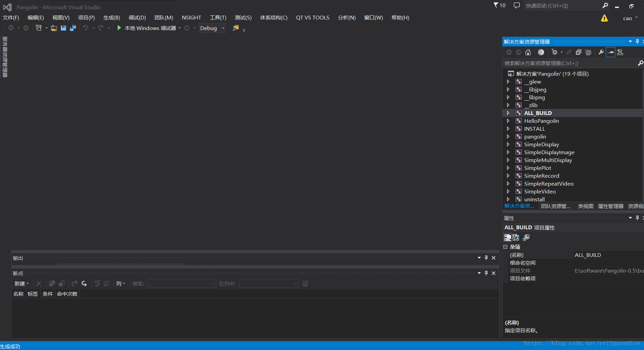Image resolution: width=644 pixels, height=350 pixels.
Task: Pin the Breakpoints panel
Action: (486, 273)
